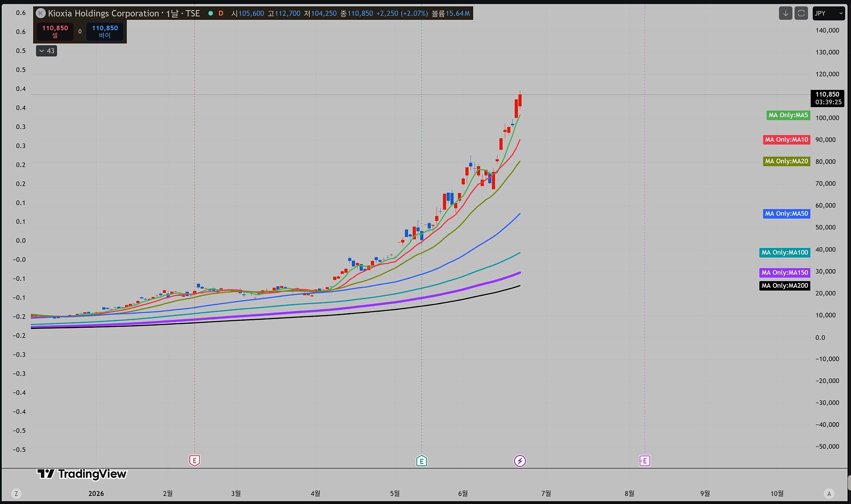Image resolution: width=851 pixels, height=504 pixels.
Task: Click the 2월 label on time axis
Action: (168, 493)
